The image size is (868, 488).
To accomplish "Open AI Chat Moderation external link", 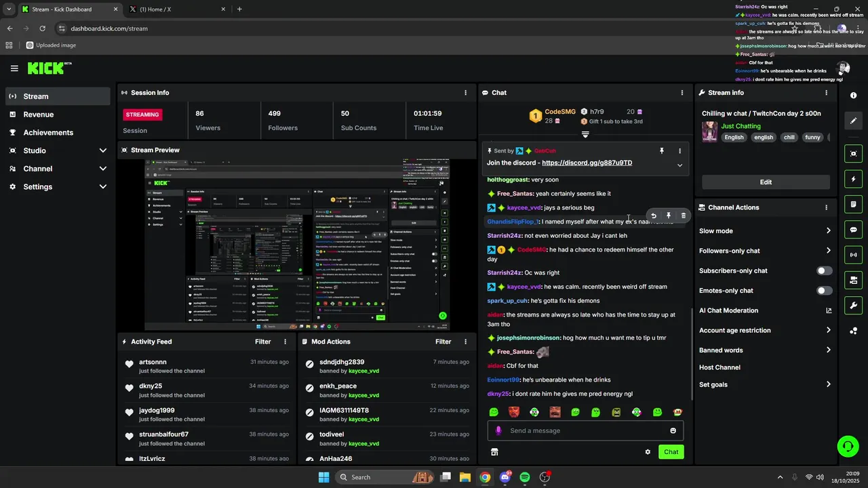I will (828, 310).
